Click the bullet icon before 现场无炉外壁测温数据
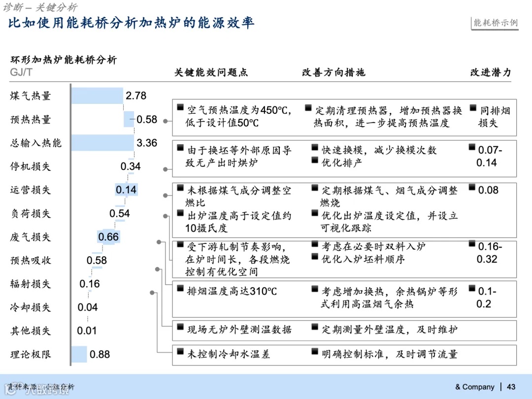 180,326
